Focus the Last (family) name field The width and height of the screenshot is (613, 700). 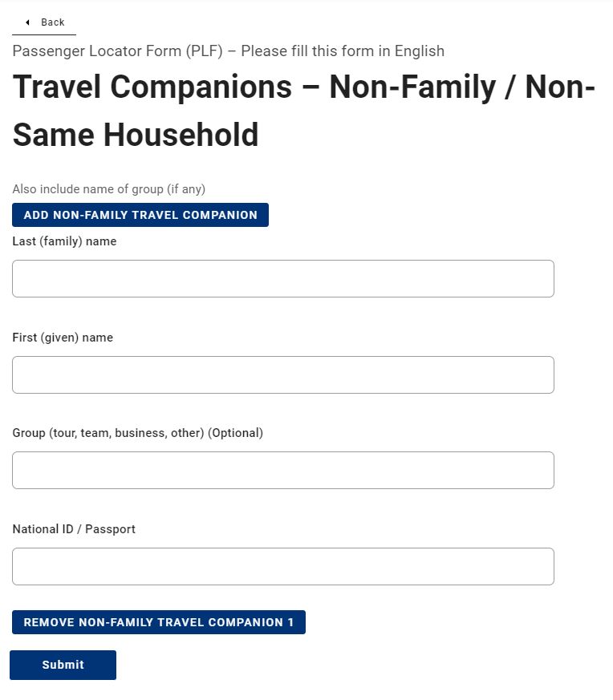282,278
